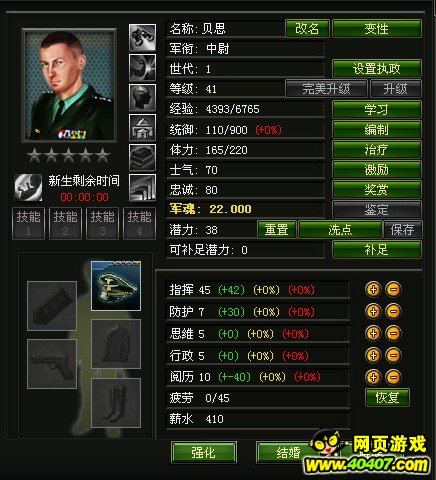Select the stacked books icon
The height and width of the screenshot is (480, 436).
click(142, 157)
